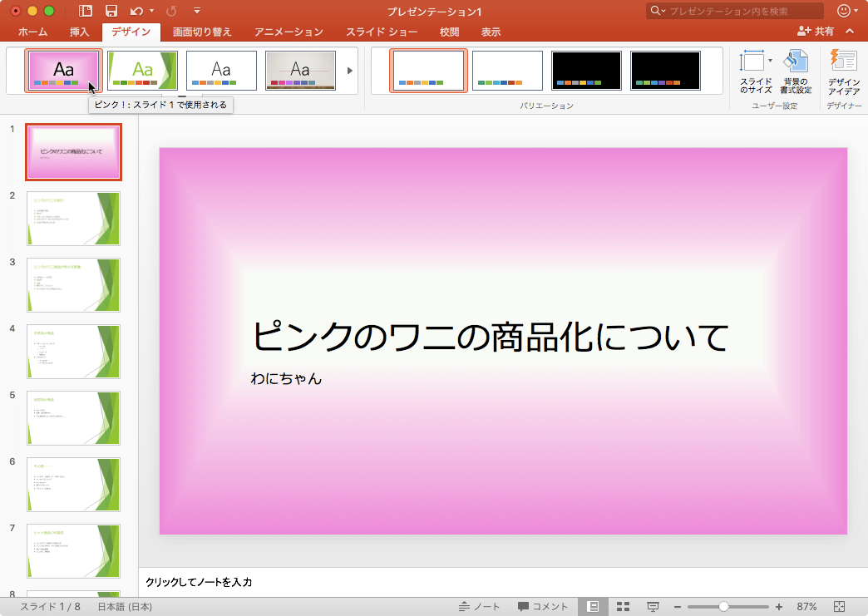Screen dimensions: 868x616
Task: Select slide 3 thumbnail in panel
Action: point(73,284)
